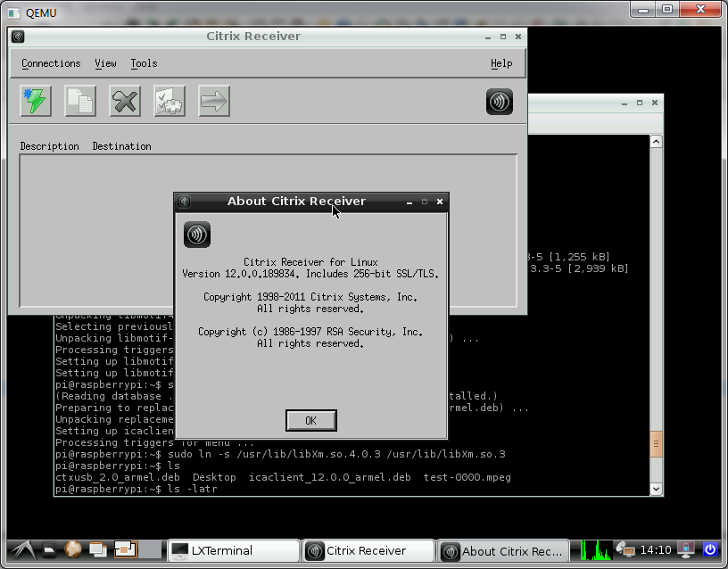The width and height of the screenshot is (728, 569).
Task: Open the Tools menu
Action: pos(144,63)
